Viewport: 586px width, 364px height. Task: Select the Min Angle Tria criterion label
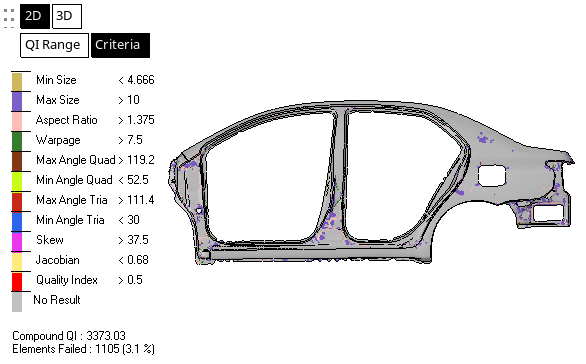tap(70, 220)
